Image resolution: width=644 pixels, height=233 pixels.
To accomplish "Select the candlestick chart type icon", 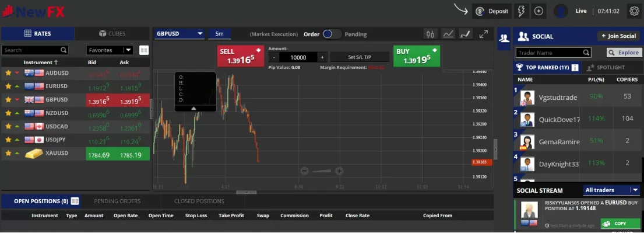I will pyautogui.click(x=430, y=34).
